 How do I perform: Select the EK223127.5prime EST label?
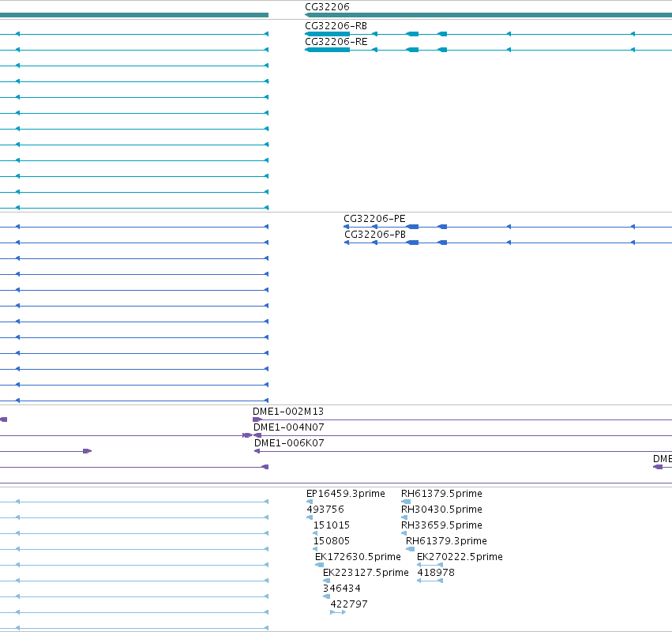tap(366, 573)
